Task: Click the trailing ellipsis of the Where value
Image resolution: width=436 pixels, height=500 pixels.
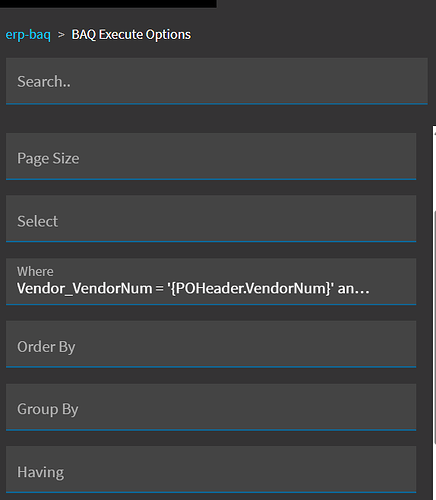Action: click(362, 289)
